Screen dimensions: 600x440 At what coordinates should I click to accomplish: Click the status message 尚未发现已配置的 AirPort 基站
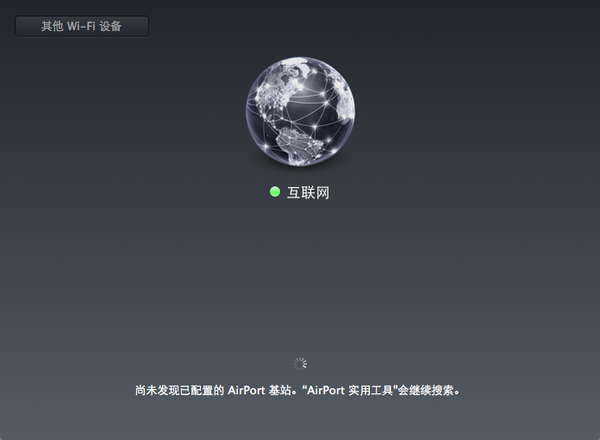coord(297,390)
